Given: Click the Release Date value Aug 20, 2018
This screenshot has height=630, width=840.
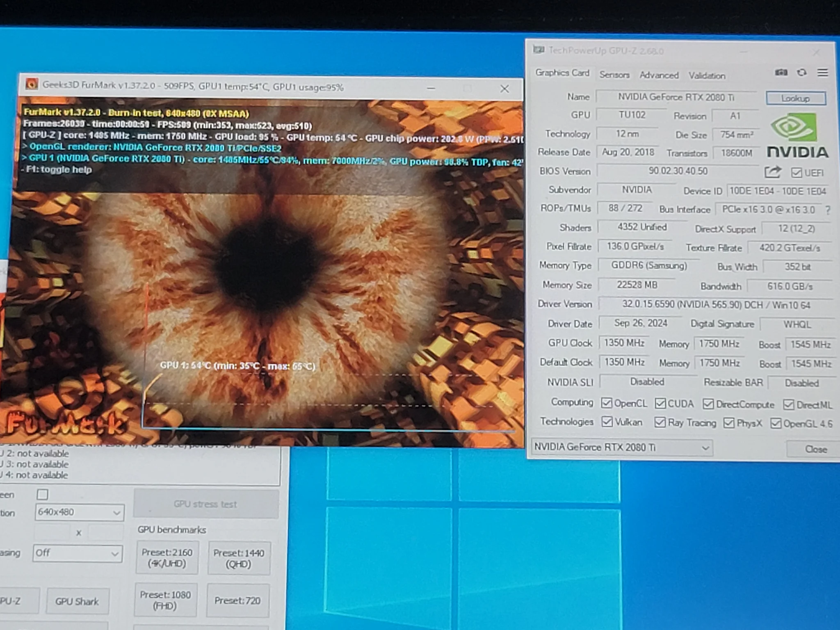Looking at the screenshot, I should coord(628,152).
